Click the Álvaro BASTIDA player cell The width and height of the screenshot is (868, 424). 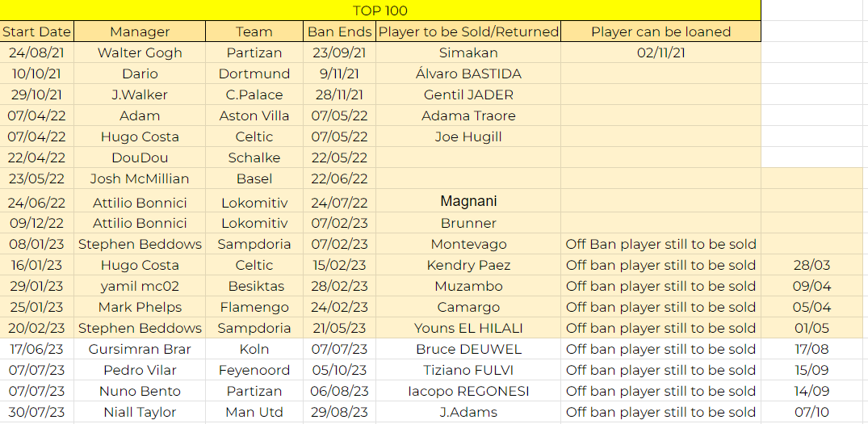[468, 73]
